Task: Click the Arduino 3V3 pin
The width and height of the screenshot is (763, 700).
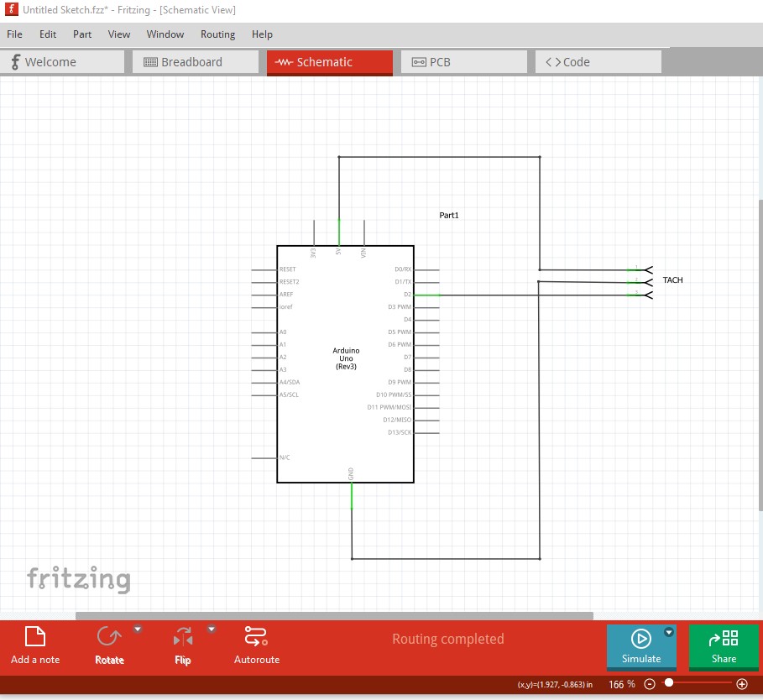Action: click(314, 233)
